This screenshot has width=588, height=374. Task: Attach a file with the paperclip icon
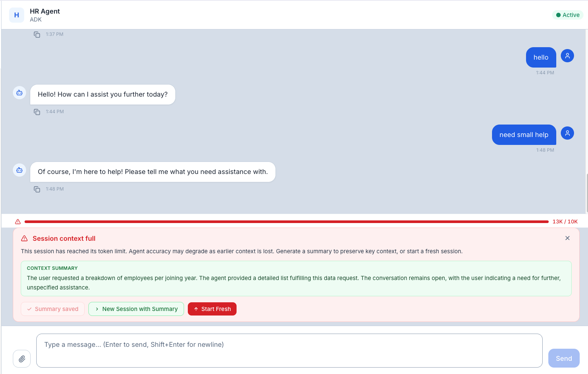(22, 359)
